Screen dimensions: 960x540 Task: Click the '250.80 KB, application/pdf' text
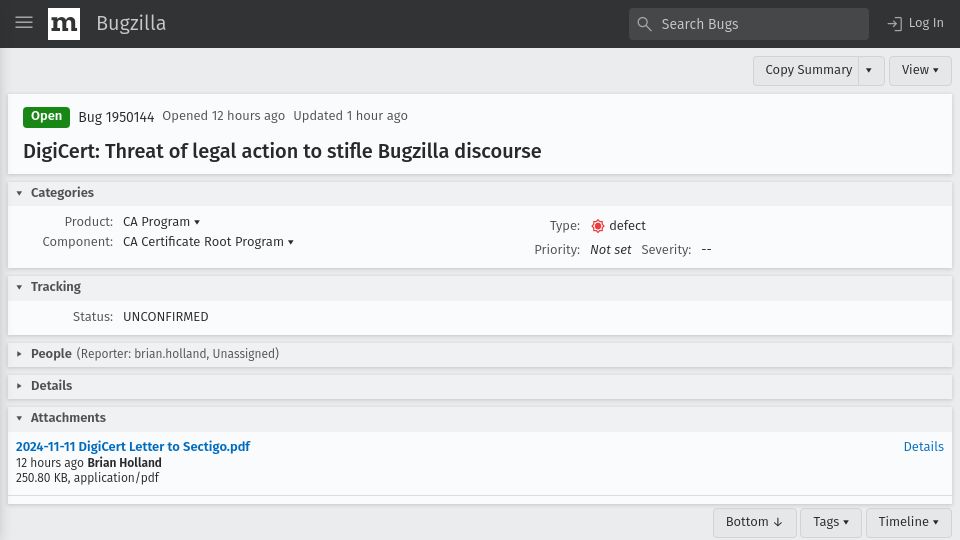(x=88, y=478)
